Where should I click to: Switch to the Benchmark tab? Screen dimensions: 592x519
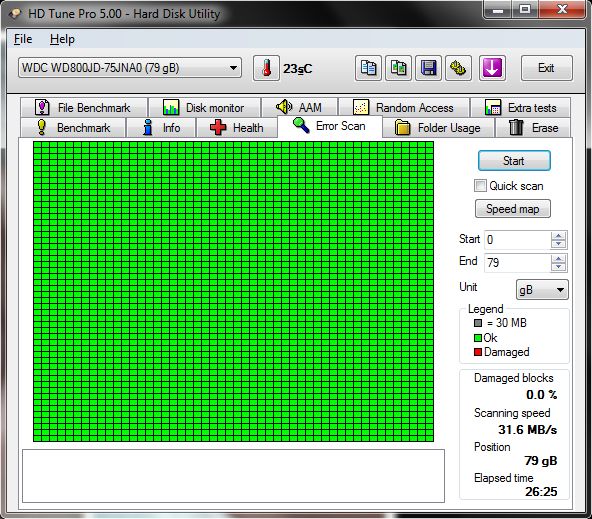(x=73, y=128)
